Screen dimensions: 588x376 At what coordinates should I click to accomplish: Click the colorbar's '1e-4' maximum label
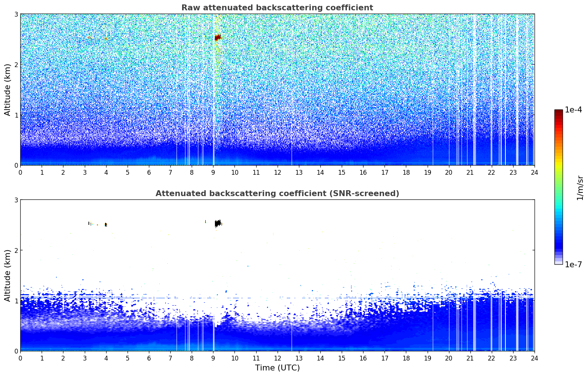pyautogui.click(x=573, y=110)
